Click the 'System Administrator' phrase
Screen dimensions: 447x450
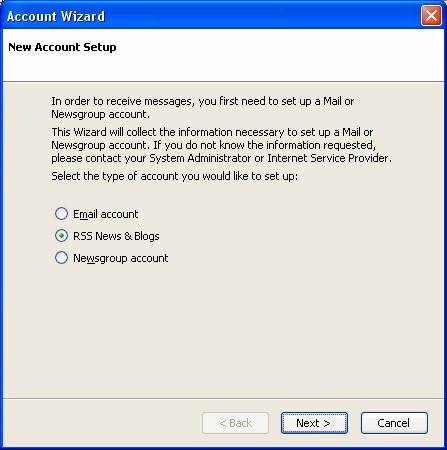coord(200,158)
